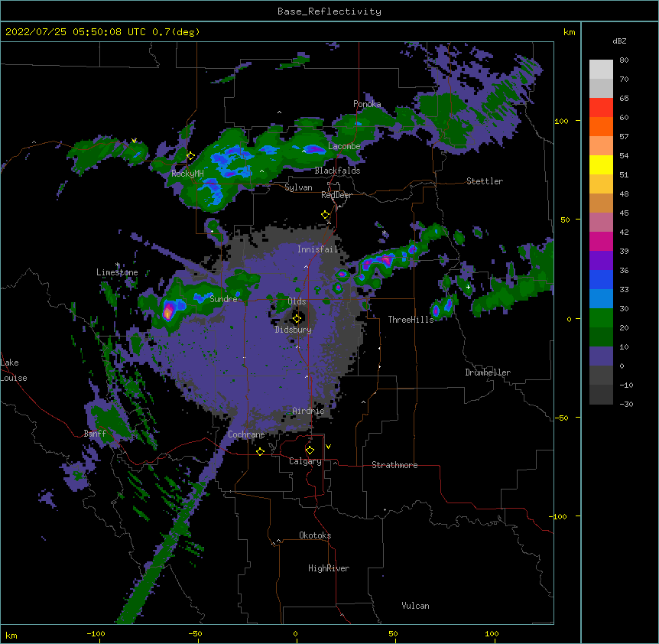Image resolution: width=659 pixels, height=644 pixels.
Task: Click the Limestone label
Action: click(117, 272)
